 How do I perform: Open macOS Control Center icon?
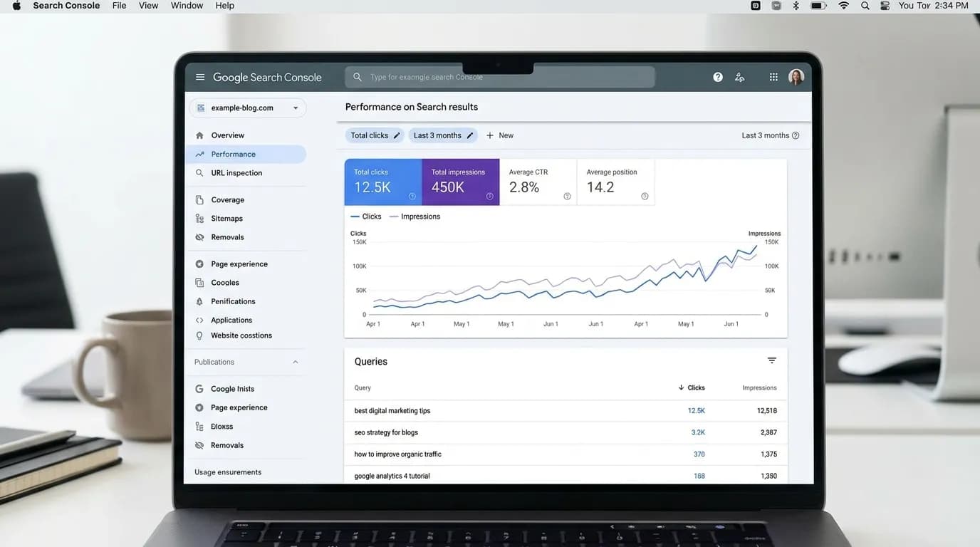[x=885, y=6]
